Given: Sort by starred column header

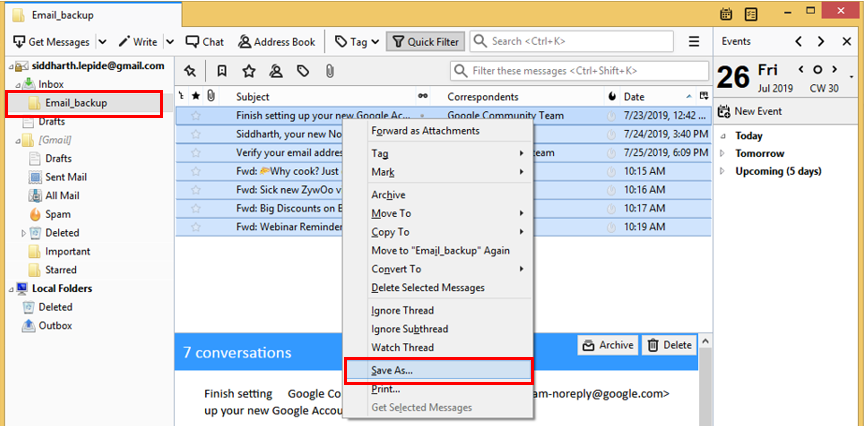Looking at the screenshot, I should (196, 96).
